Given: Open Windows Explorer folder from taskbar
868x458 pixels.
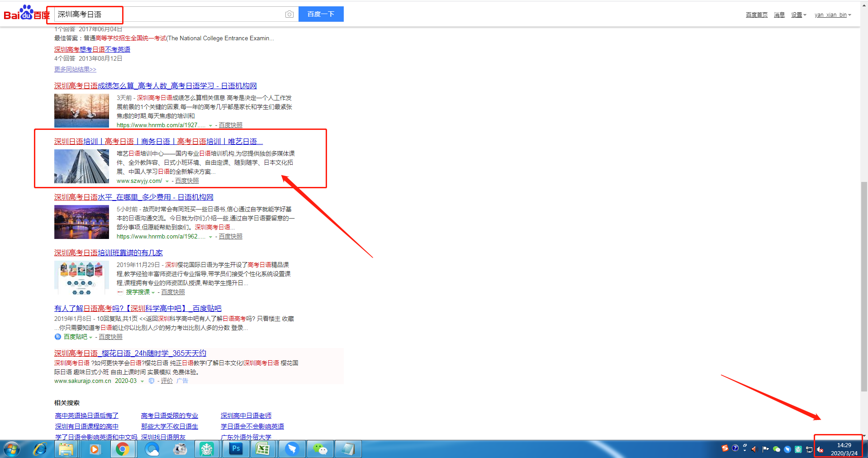Looking at the screenshot, I should tap(66, 449).
